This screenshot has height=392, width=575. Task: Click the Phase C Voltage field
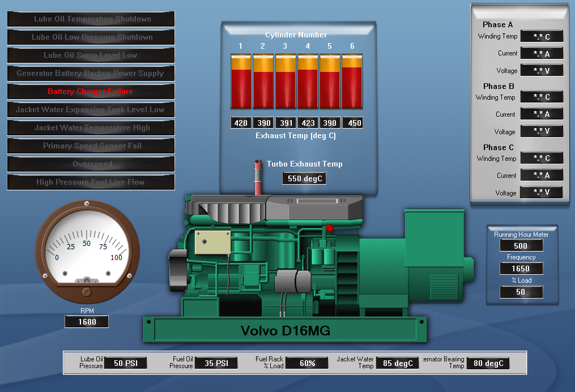[542, 192]
